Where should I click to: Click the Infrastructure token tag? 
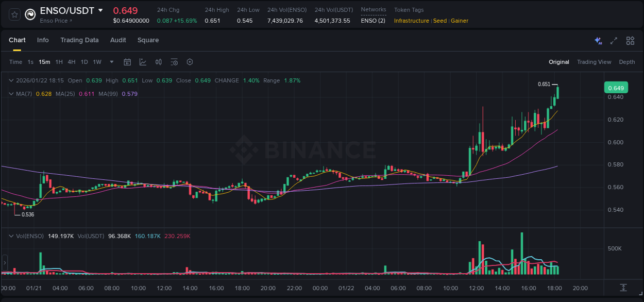(411, 21)
